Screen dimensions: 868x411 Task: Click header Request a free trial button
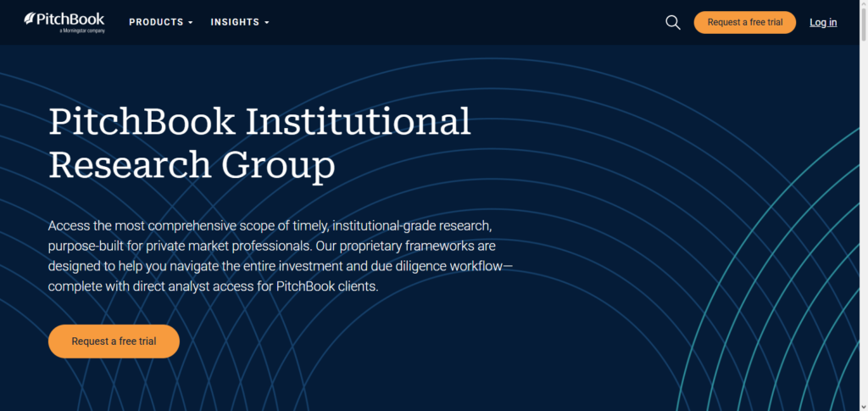(x=744, y=22)
